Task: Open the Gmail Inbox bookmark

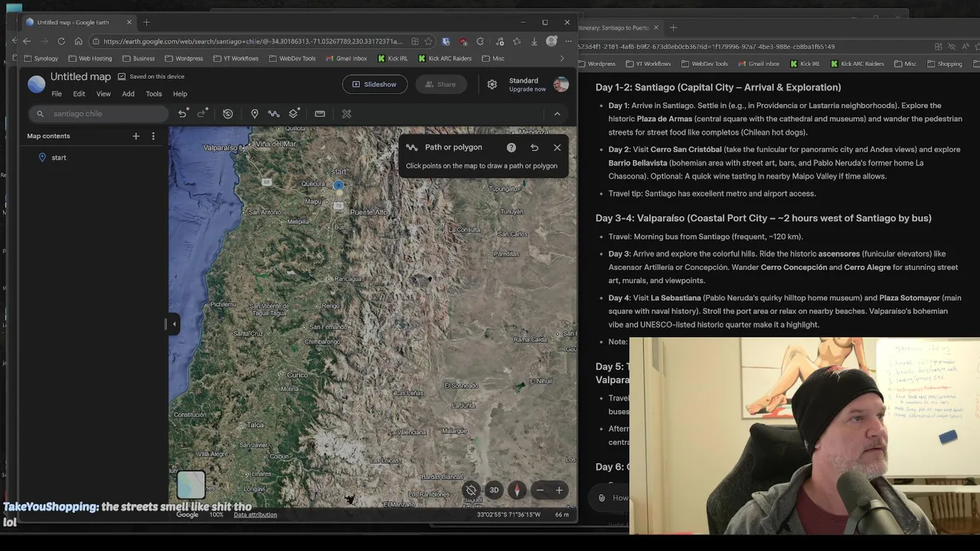Action: click(x=346, y=58)
